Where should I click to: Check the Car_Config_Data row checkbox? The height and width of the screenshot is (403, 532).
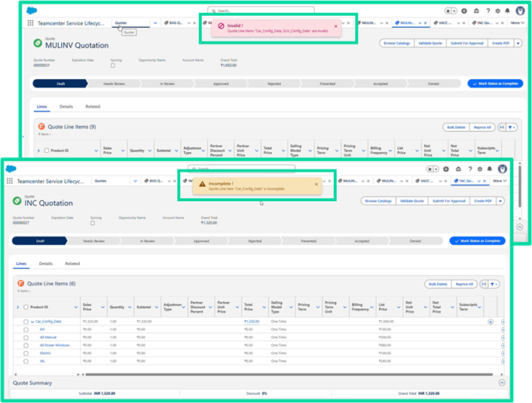tap(26, 322)
